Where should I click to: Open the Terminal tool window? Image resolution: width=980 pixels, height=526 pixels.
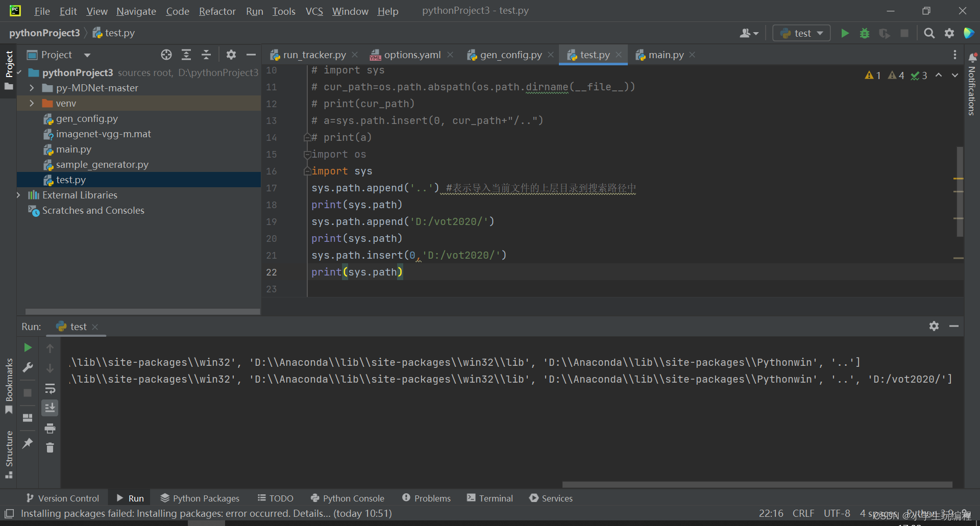pos(489,498)
